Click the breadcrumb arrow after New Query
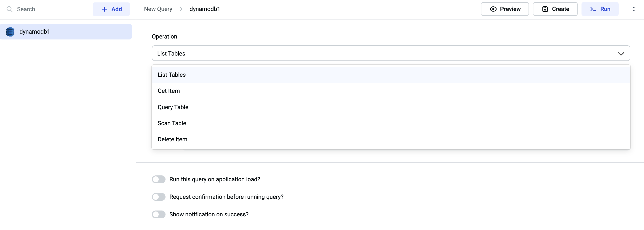 tap(181, 9)
